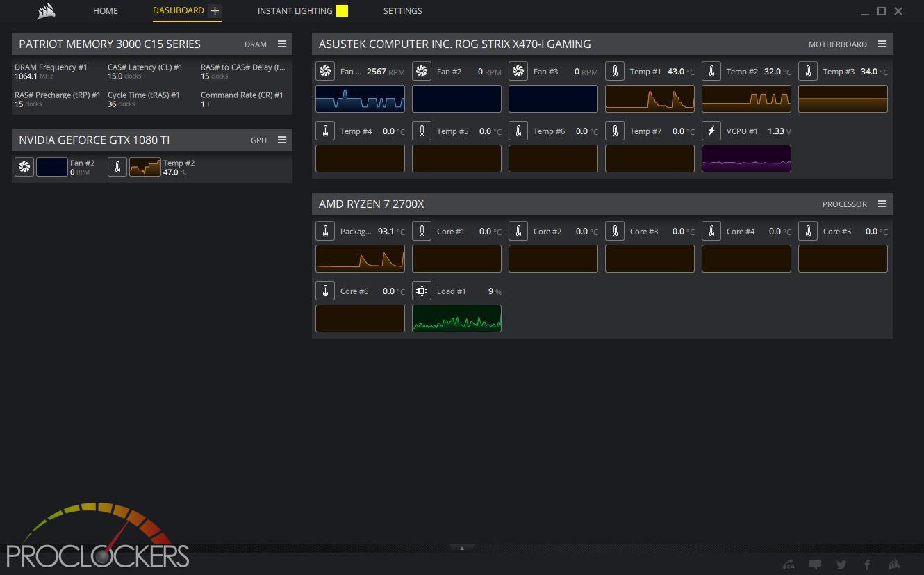Open the purple VCPU #1 voltage graph
924x575 pixels.
coord(746,159)
